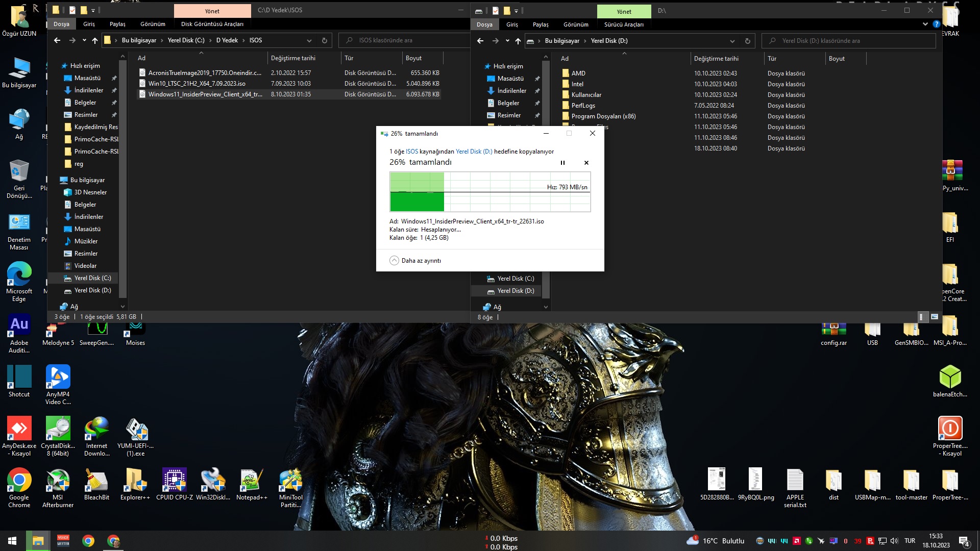Refresh the ISOS folder view

point(324,40)
